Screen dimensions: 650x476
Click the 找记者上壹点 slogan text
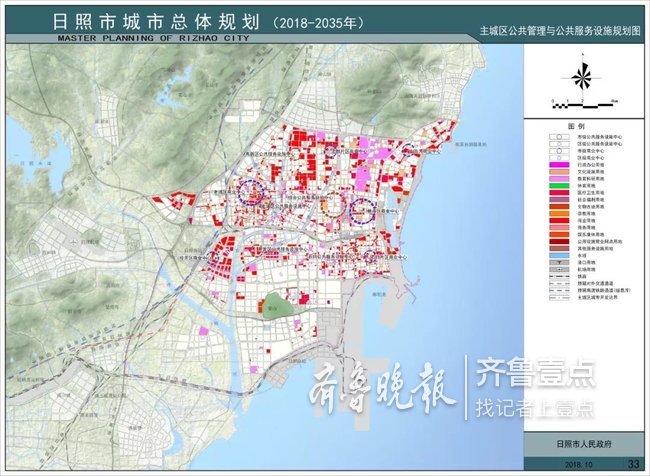[535, 408]
